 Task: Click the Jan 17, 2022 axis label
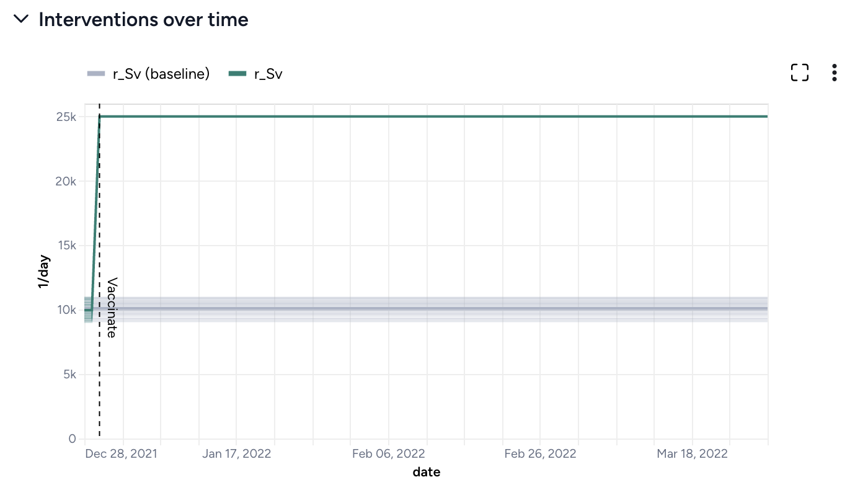[x=236, y=453]
